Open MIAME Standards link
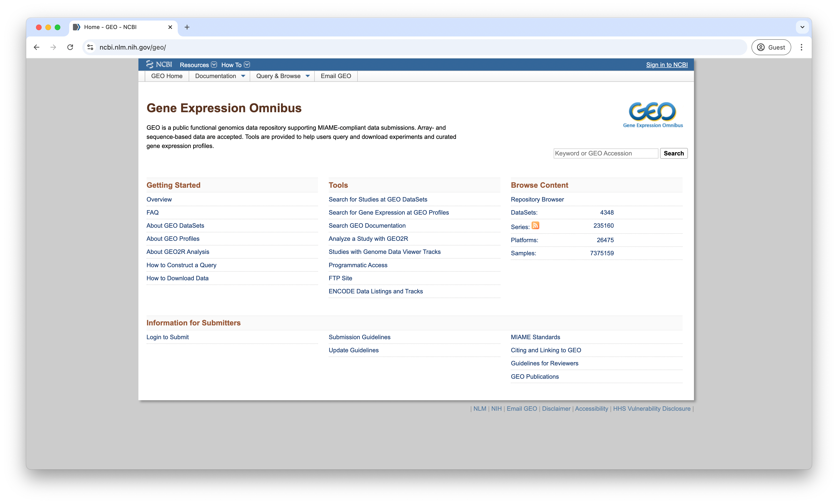Image resolution: width=838 pixels, height=504 pixels. (x=535, y=337)
